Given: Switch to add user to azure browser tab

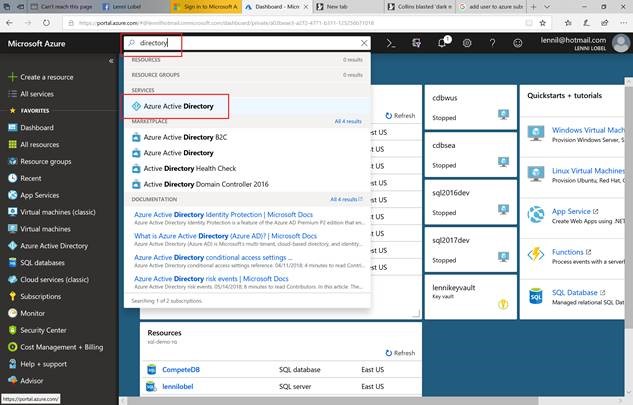Looking at the screenshot, I should click(490, 7).
